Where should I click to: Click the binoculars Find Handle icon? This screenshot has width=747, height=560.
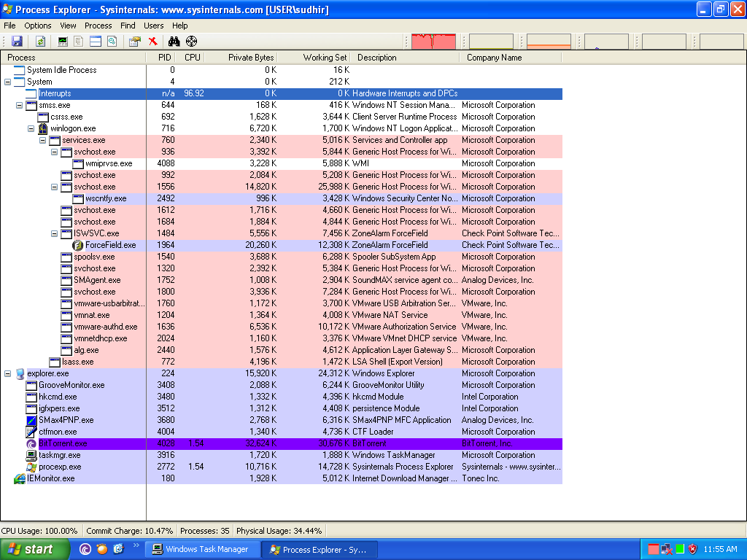(x=174, y=42)
